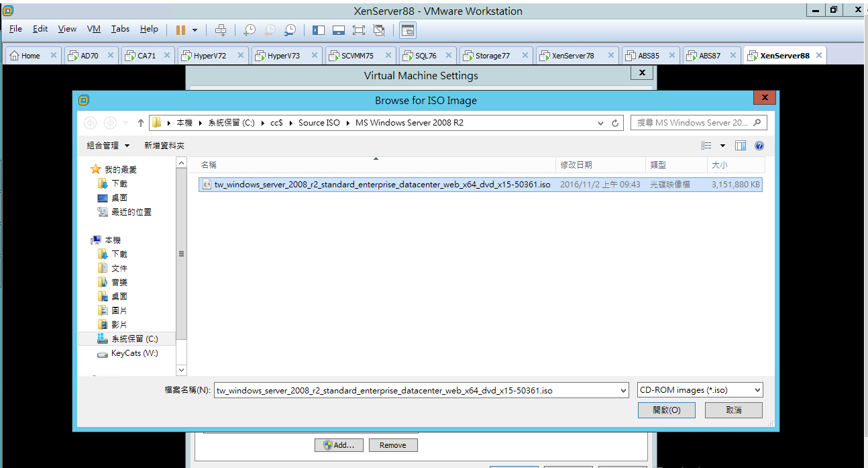Viewport: 868px width, 468px height.
Task: Close the Storage77 tab
Action: [x=524, y=56]
